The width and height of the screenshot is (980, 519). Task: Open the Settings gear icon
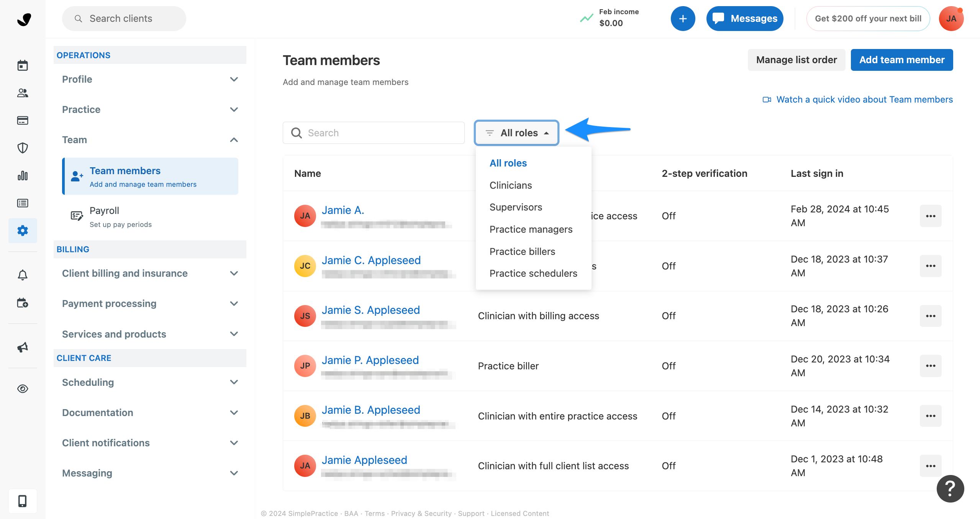pos(23,230)
